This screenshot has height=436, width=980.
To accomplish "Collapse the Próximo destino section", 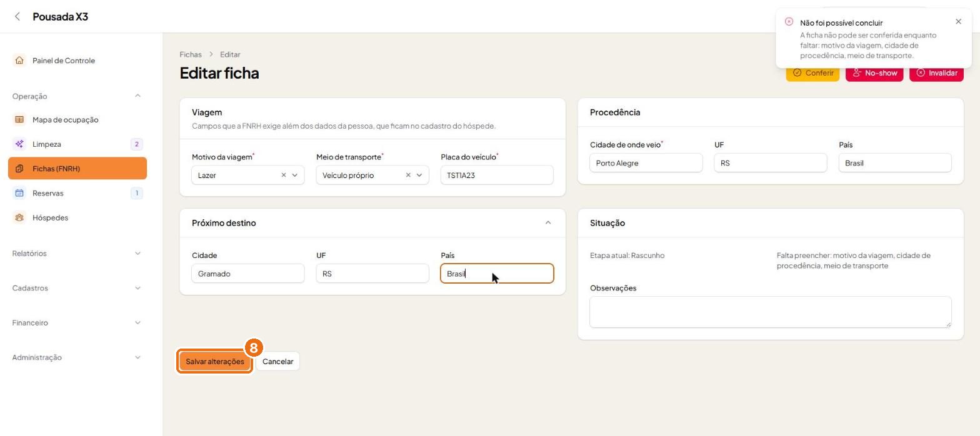I will click(x=548, y=223).
